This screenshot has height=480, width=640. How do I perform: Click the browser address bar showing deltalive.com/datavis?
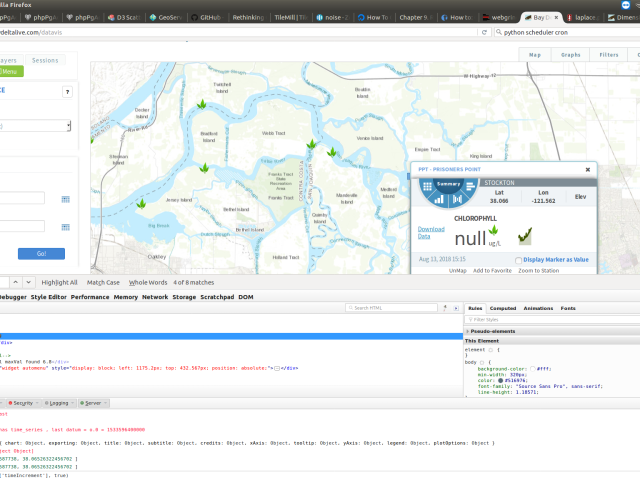pyautogui.click(x=239, y=32)
